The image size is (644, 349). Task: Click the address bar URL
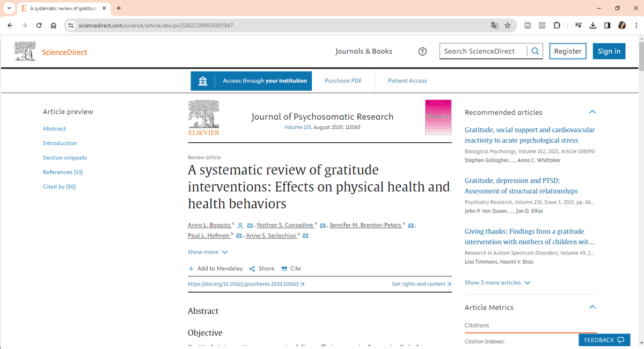click(x=156, y=25)
